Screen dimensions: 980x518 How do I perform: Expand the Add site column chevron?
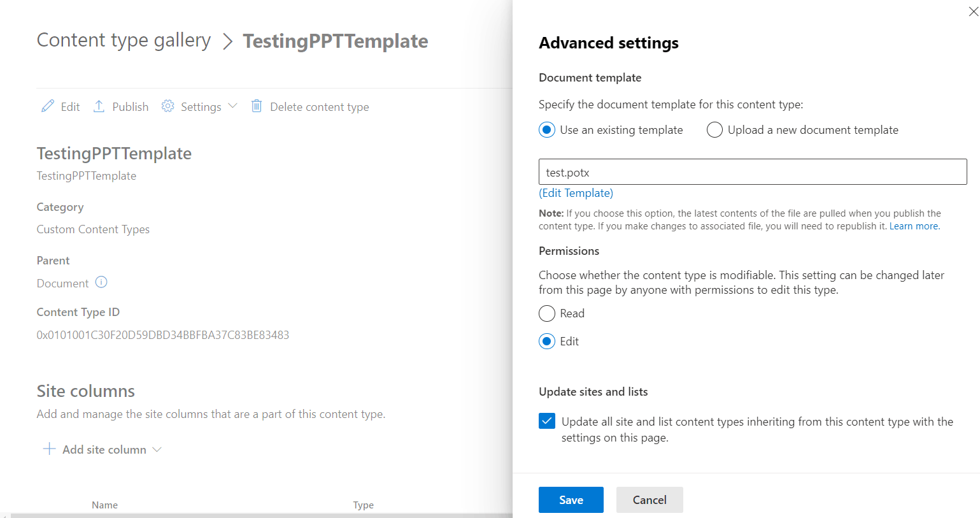(x=157, y=449)
